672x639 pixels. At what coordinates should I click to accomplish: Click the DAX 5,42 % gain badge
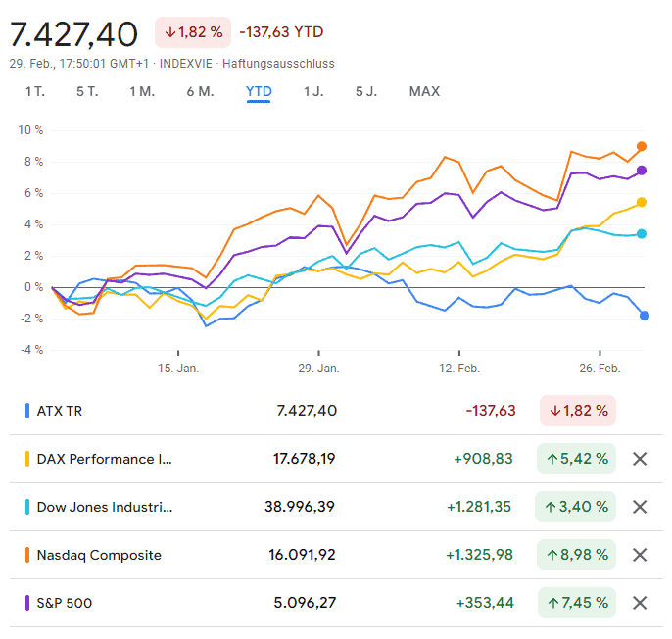pos(576,459)
